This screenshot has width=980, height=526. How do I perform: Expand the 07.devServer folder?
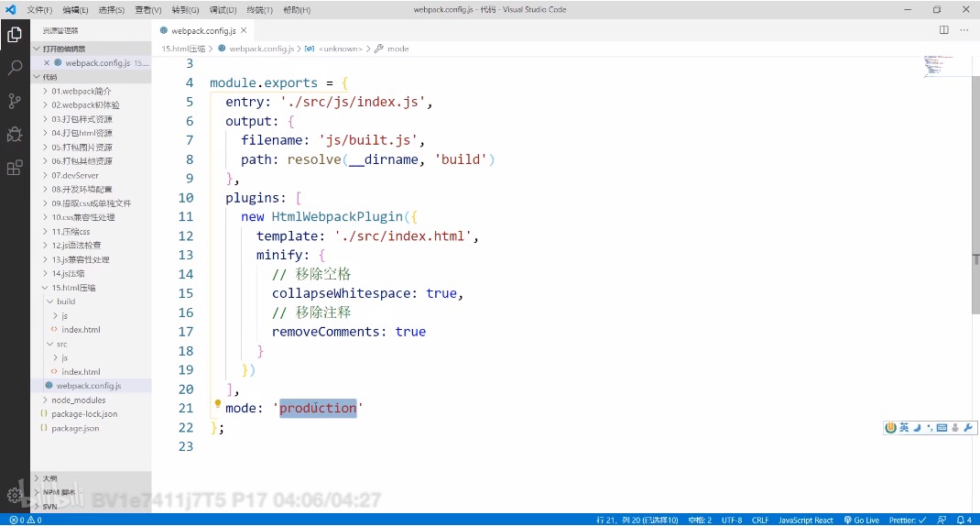click(91, 175)
